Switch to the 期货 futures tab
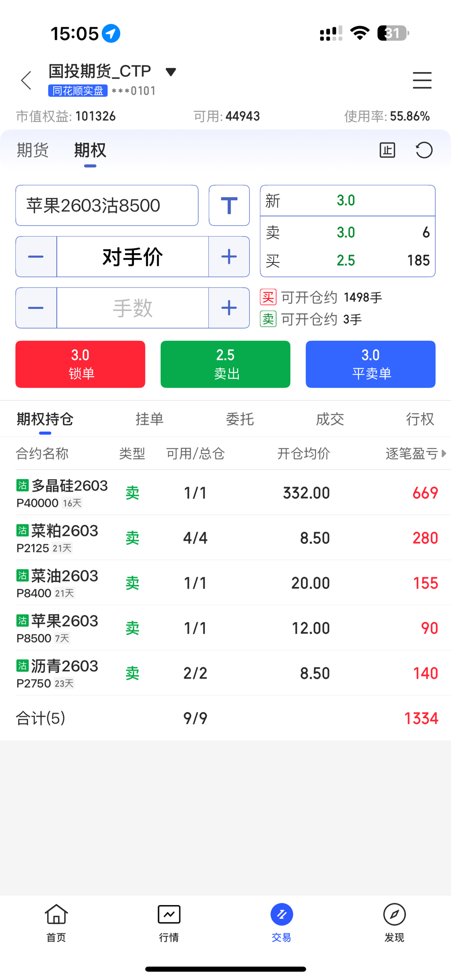 [x=33, y=151]
